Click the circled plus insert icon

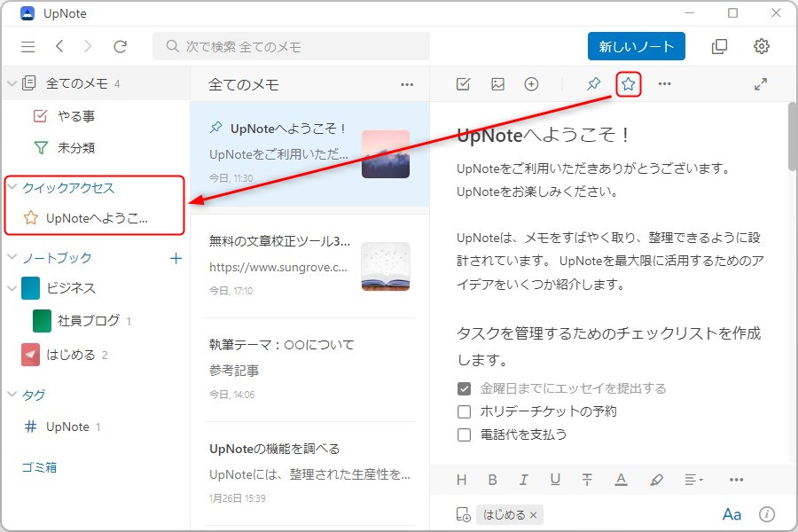(x=531, y=84)
